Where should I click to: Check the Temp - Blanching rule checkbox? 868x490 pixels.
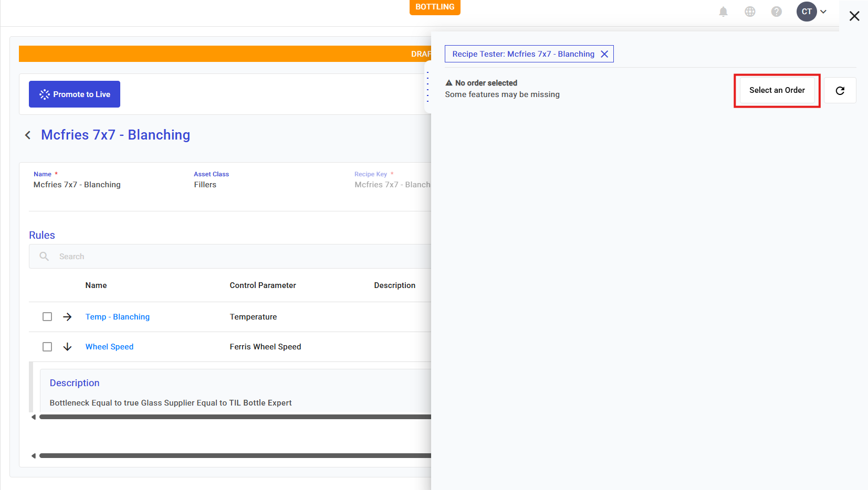click(x=47, y=317)
